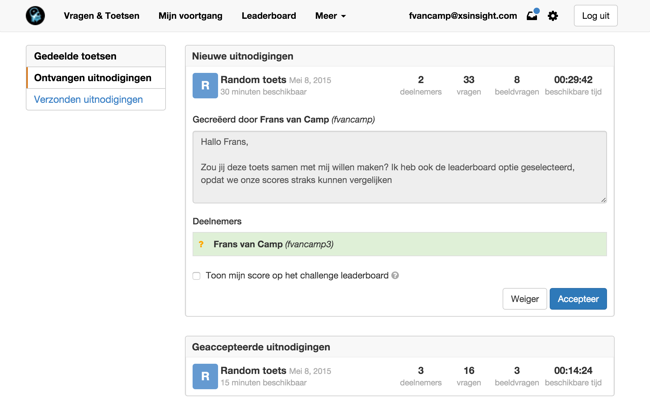The width and height of the screenshot is (650, 408).
Task: Click the help icon next to leaderboard option
Action: pyautogui.click(x=395, y=276)
